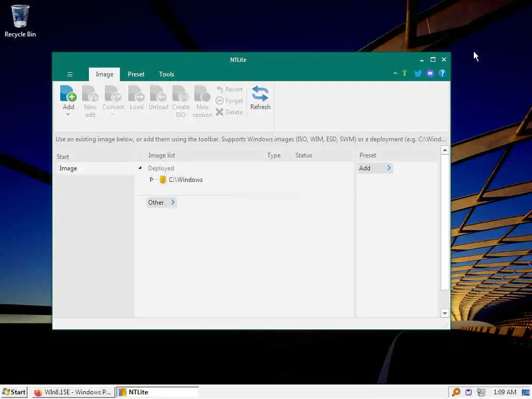Expand the C:\Windows tree node
The height and width of the screenshot is (399, 532).
tap(151, 179)
